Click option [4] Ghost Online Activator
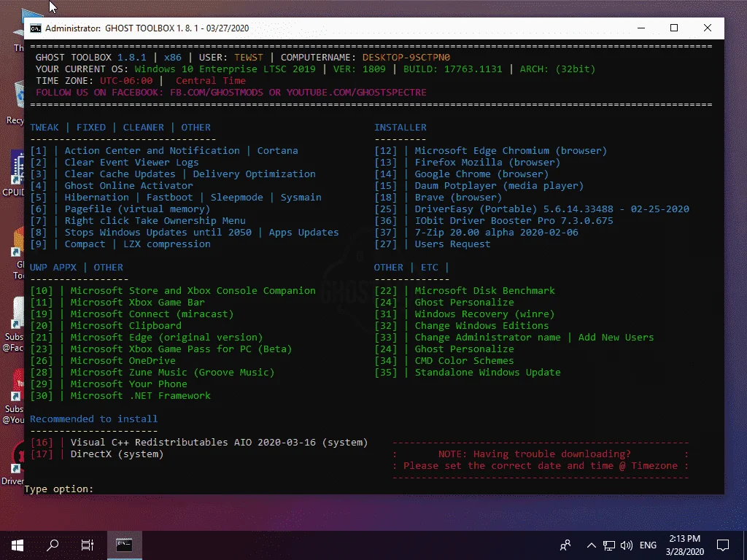747x560 pixels. click(112, 186)
